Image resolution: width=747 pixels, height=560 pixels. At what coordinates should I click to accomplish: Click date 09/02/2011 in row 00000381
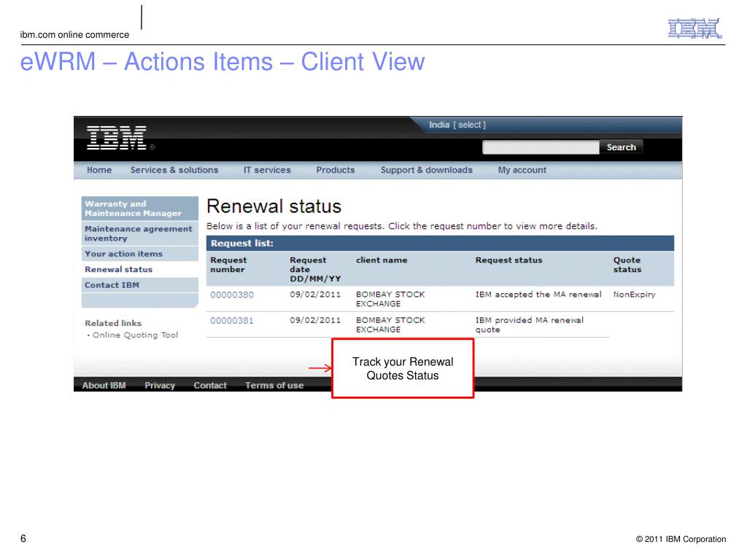(x=315, y=320)
